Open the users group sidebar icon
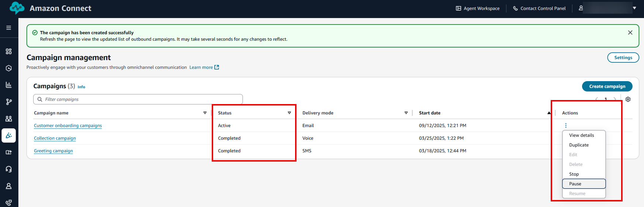The width and height of the screenshot is (644, 207). point(8,118)
